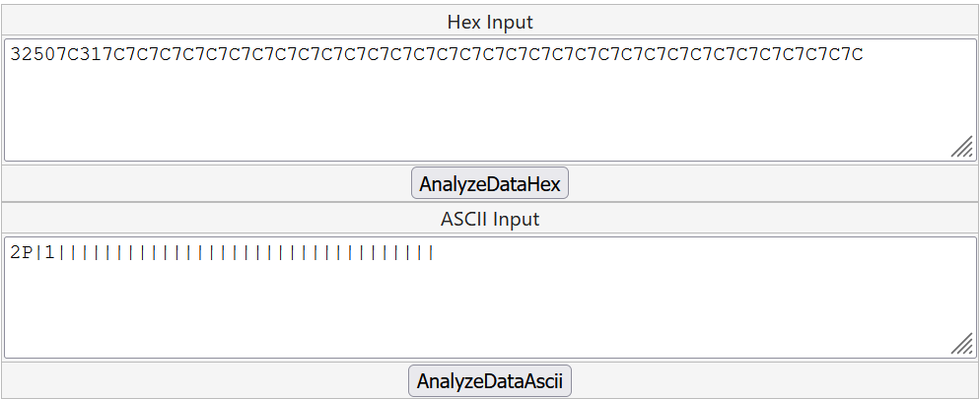Grab the Hex Input textarea resize handle
Viewport: 980px width, 399px height.
coord(961,147)
